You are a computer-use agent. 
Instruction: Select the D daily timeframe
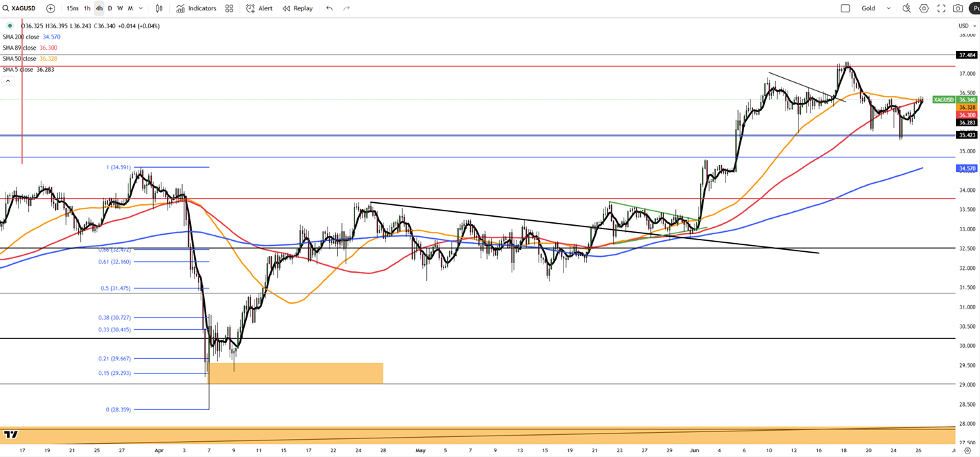(x=110, y=8)
